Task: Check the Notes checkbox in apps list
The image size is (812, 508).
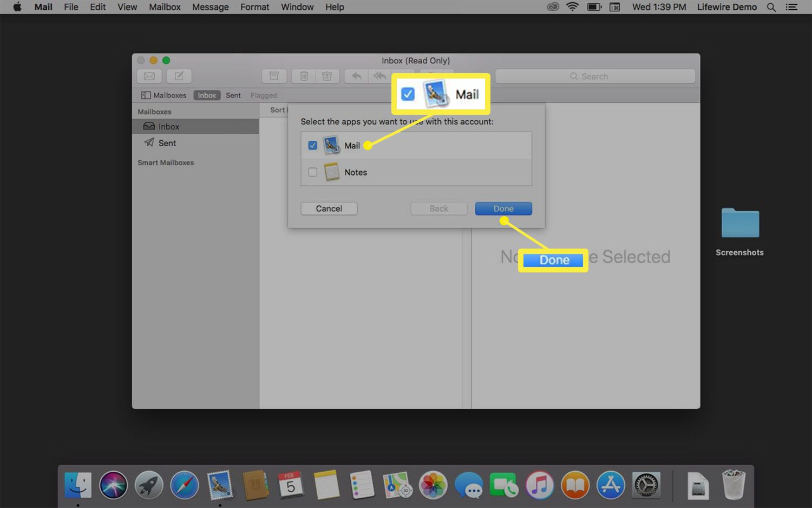Action: [312, 172]
